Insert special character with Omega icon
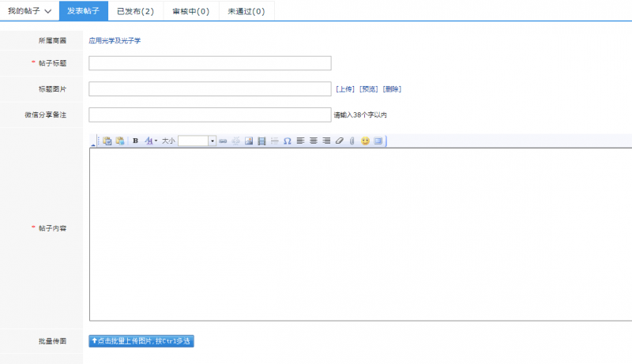The image size is (632, 364). click(x=287, y=141)
